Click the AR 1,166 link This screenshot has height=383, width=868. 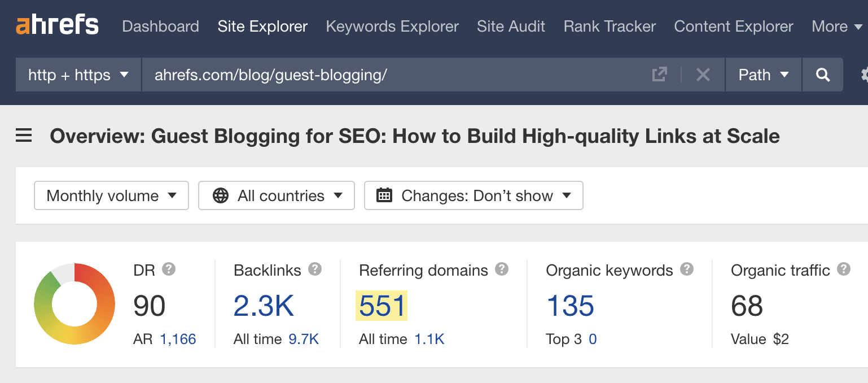click(178, 339)
